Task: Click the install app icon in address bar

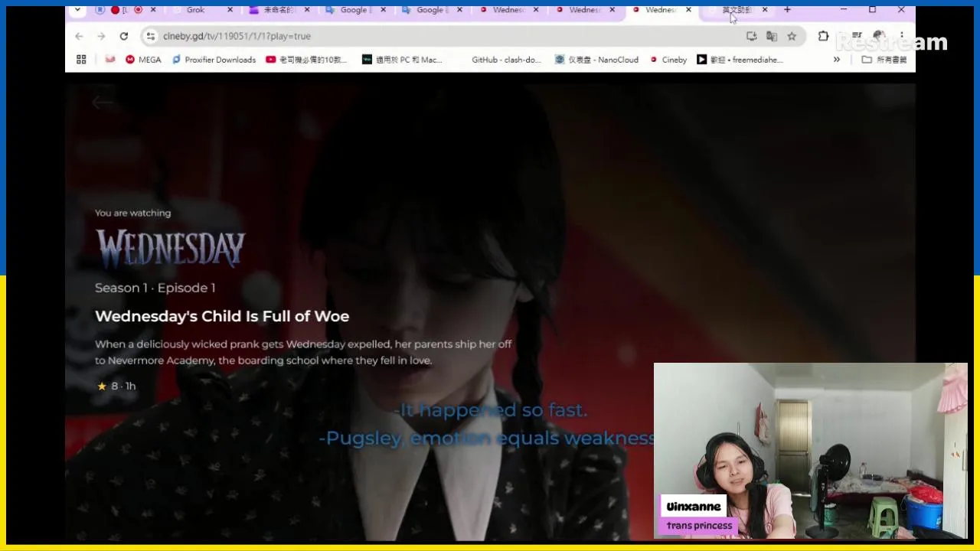Action: tap(751, 36)
